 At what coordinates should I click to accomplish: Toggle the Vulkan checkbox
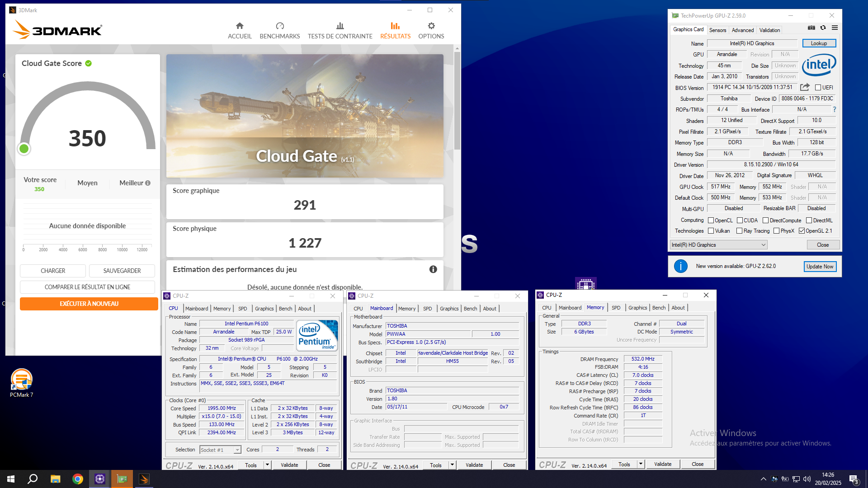coord(711,231)
